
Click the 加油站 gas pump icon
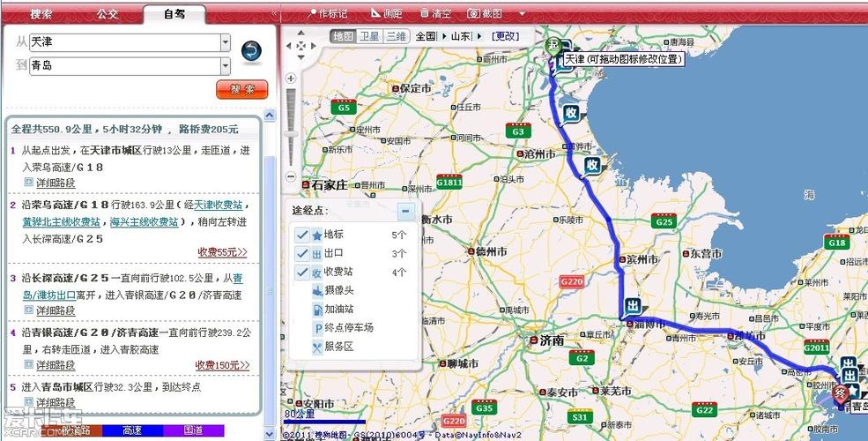(317, 310)
